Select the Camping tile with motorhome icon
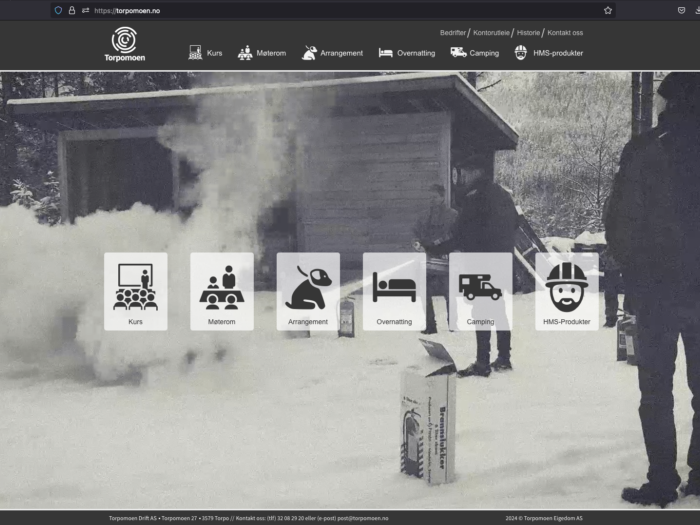 [480, 292]
